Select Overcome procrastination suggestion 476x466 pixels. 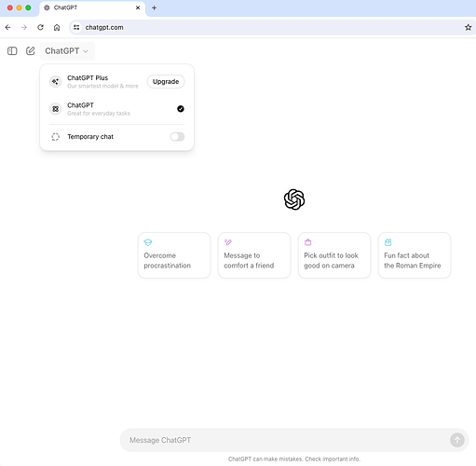pyautogui.click(x=174, y=255)
